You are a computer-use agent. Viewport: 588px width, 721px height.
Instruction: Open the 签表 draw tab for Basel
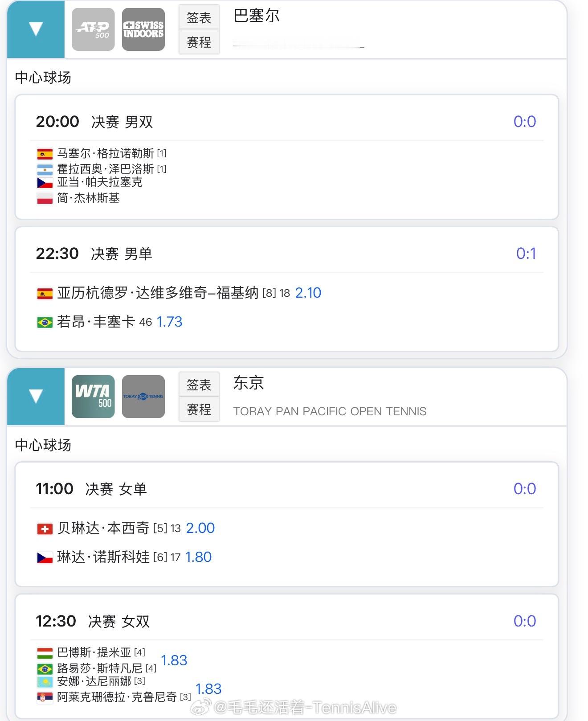click(x=199, y=17)
